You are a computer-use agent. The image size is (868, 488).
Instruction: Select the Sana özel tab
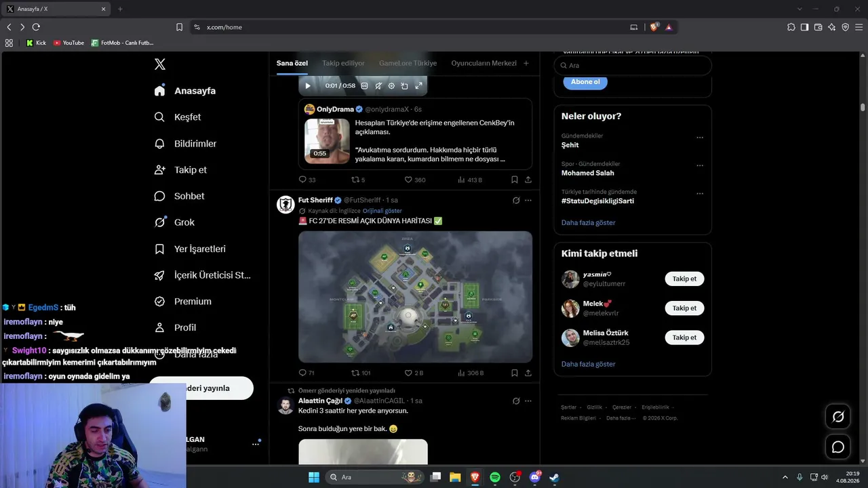292,63
